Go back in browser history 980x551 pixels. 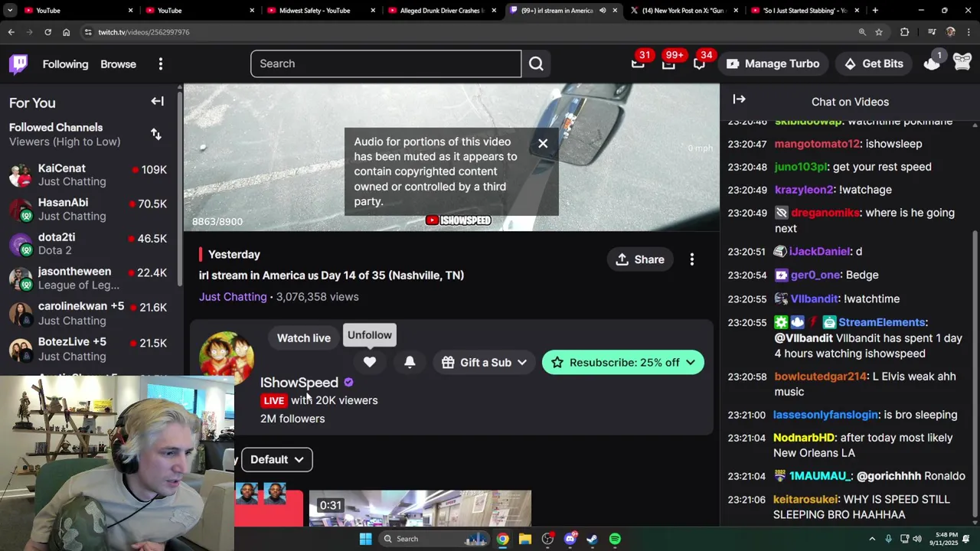[x=11, y=32]
